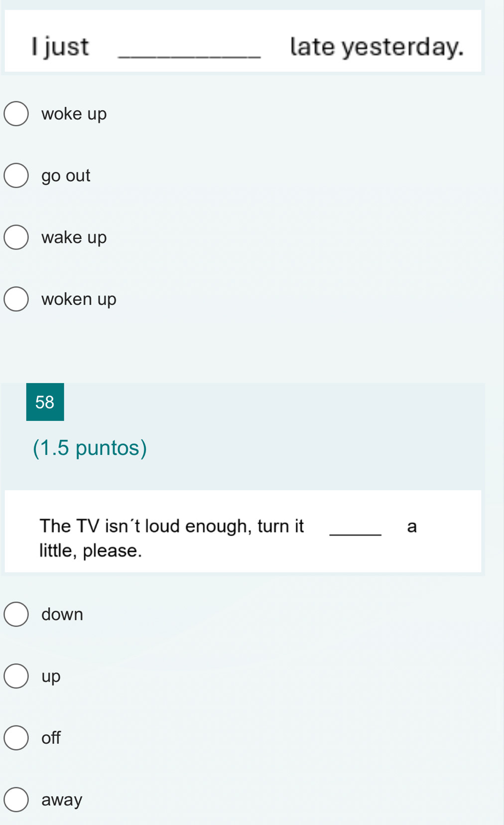This screenshot has height=825, width=504.
Task: Click the 'down' answer label text
Action: [62, 614]
